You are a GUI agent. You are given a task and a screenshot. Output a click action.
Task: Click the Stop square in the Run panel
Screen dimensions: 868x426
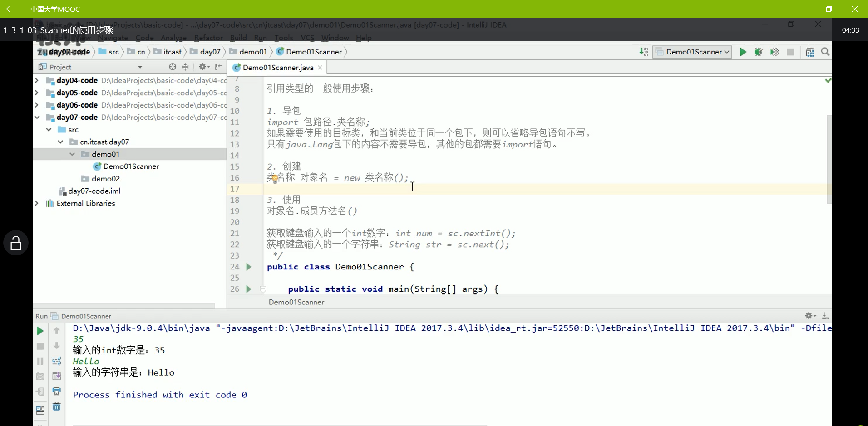click(x=40, y=346)
